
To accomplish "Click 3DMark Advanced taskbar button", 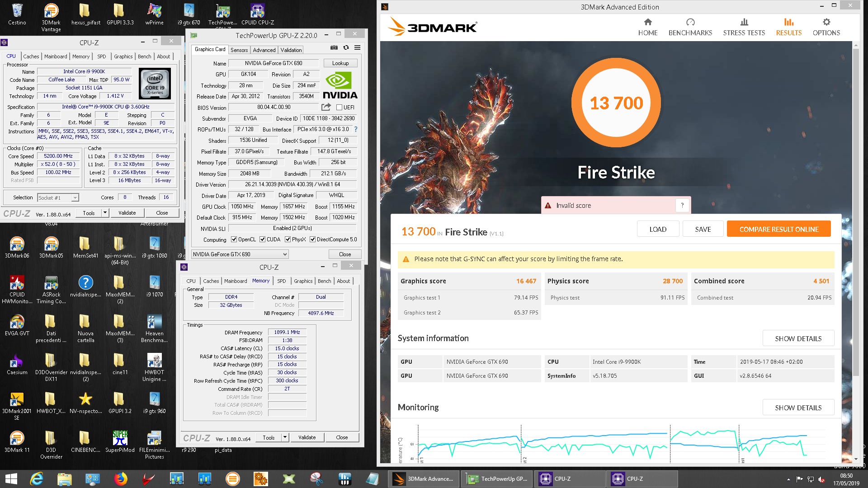I will point(424,479).
